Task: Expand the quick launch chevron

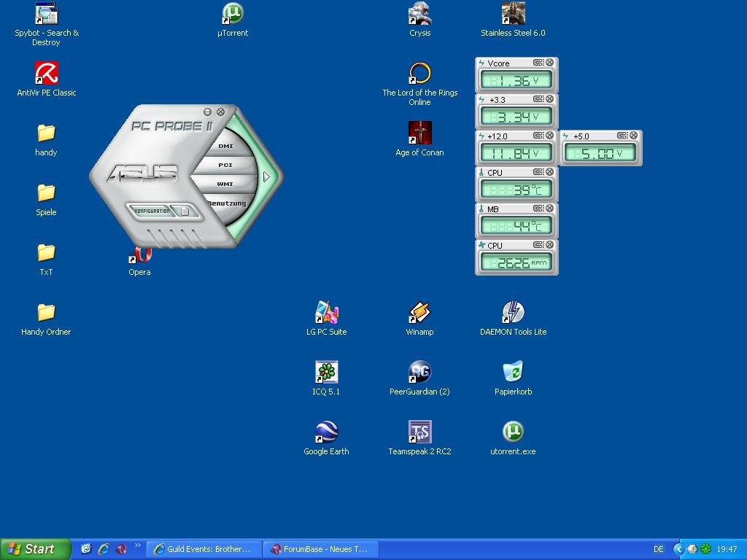Action: click(x=138, y=545)
